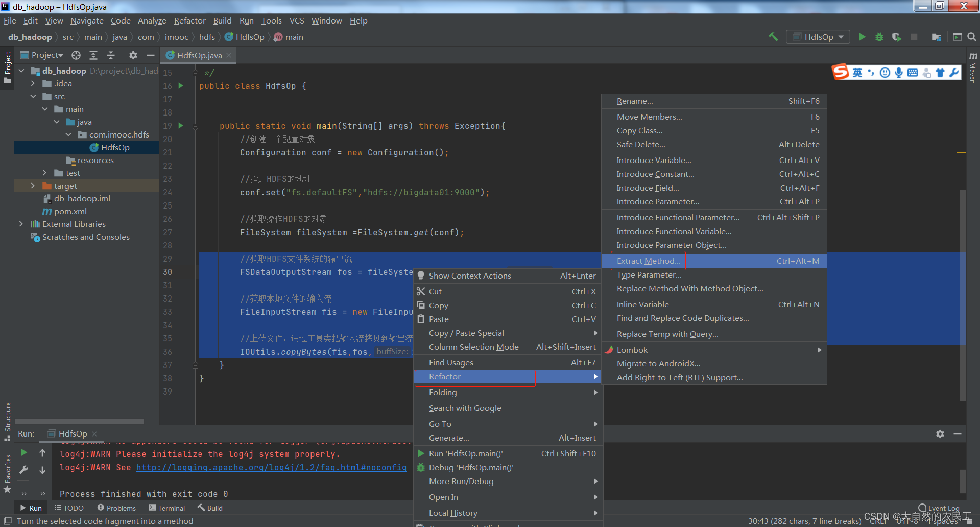Expand the target folder in tree
Image resolution: width=980 pixels, height=527 pixels.
coord(33,186)
